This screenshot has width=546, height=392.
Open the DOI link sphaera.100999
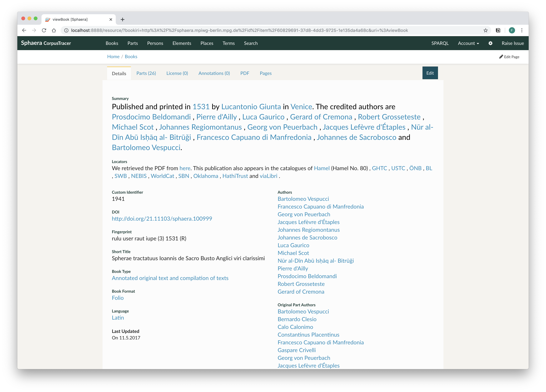point(162,218)
